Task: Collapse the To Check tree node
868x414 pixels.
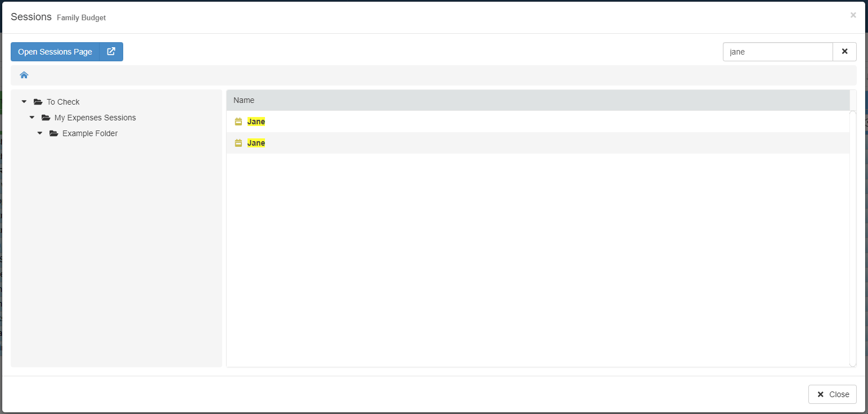Action: [x=24, y=102]
